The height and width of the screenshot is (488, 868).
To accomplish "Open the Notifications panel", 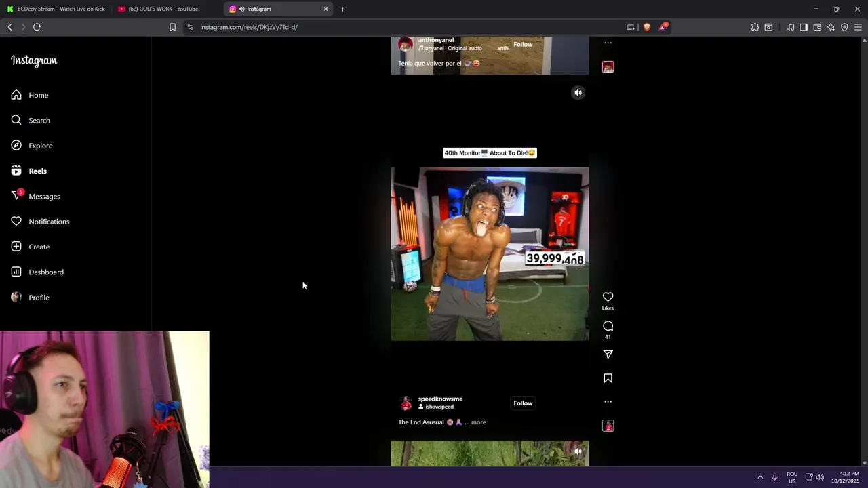I will (x=40, y=222).
